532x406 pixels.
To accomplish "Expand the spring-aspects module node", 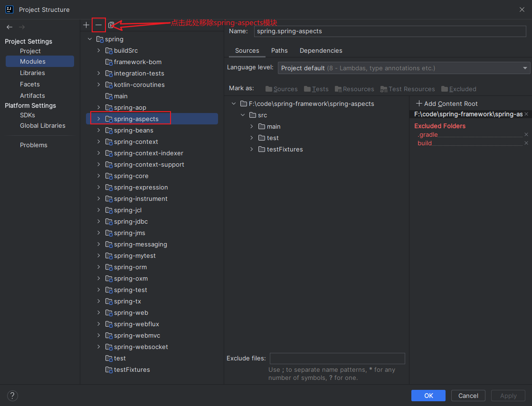I will 99,119.
